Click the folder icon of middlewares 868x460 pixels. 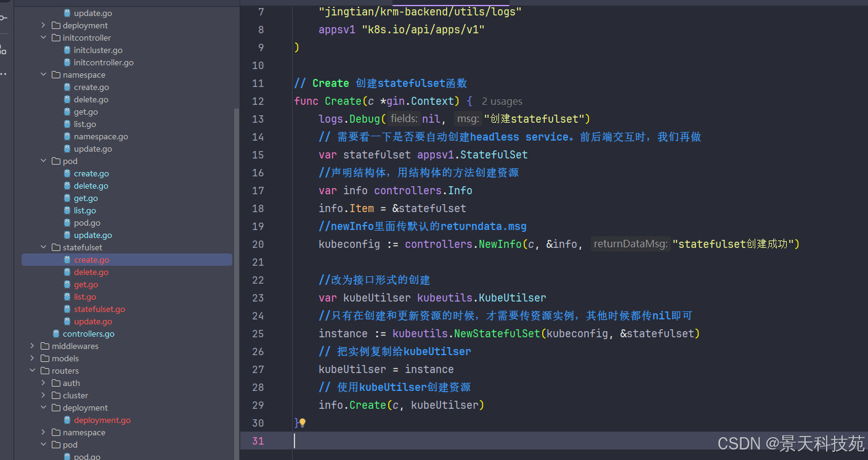[45, 346]
